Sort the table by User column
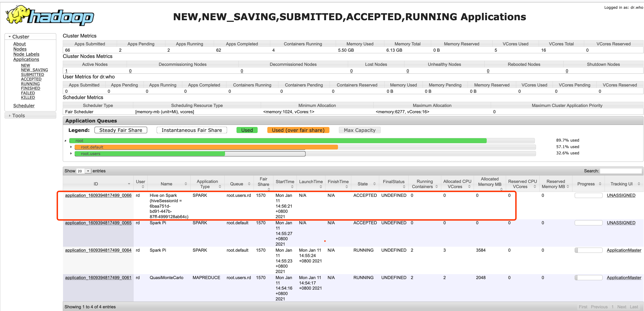This screenshot has width=644, height=311. tap(140, 184)
